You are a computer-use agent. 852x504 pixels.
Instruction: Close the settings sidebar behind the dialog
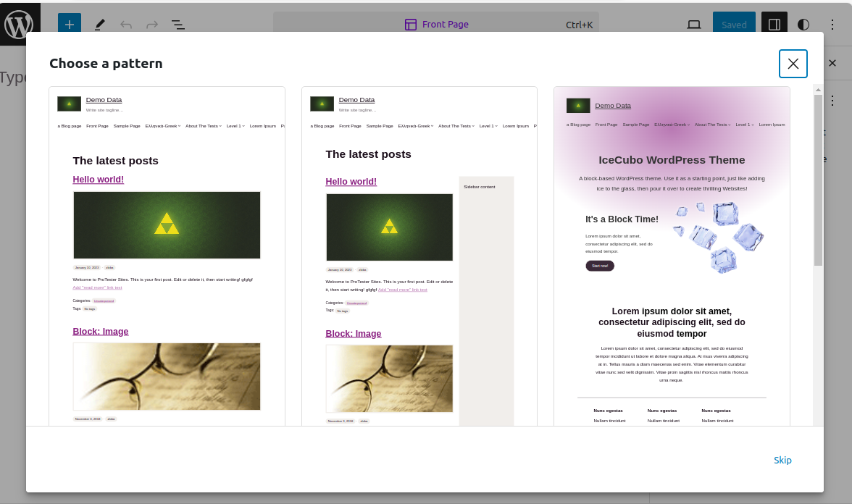point(832,63)
